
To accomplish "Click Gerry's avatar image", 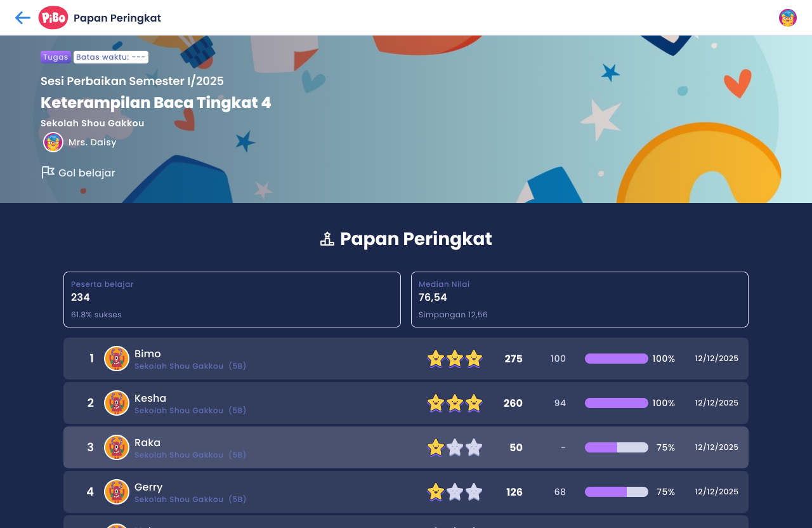I will click(x=117, y=492).
